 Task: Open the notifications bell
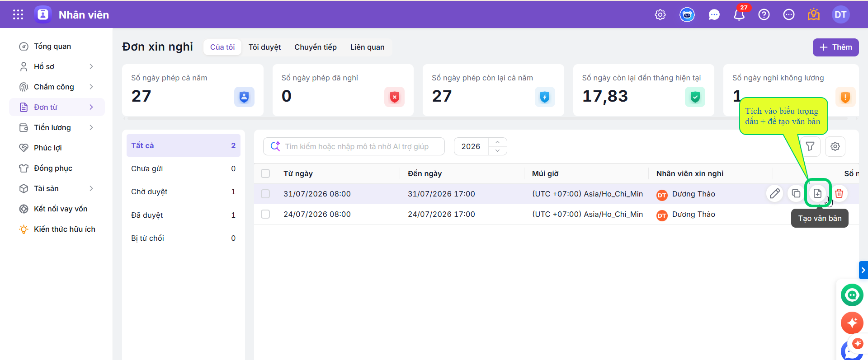(x=739, y=15)
